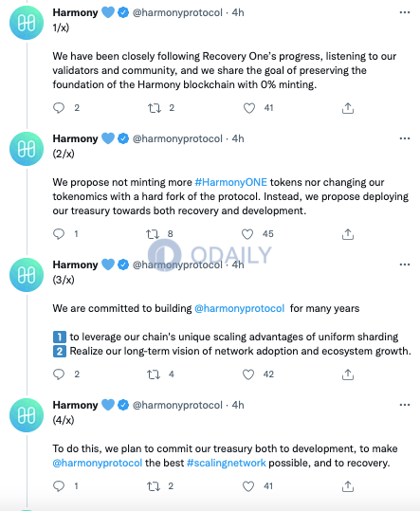Like the 1/x tweet with 41 likes
Image resolution: width=420 pixels, height=511 pixels.
(x=249, y=108)
